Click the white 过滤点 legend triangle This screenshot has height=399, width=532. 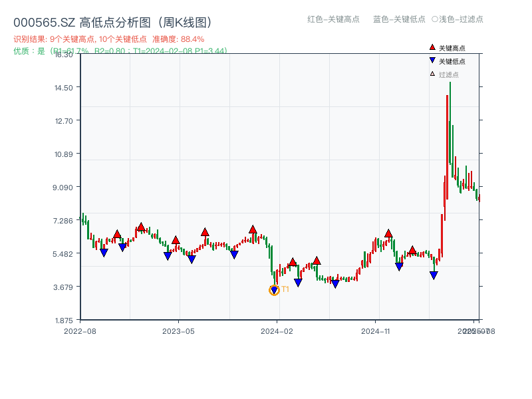tap(432, 74)
